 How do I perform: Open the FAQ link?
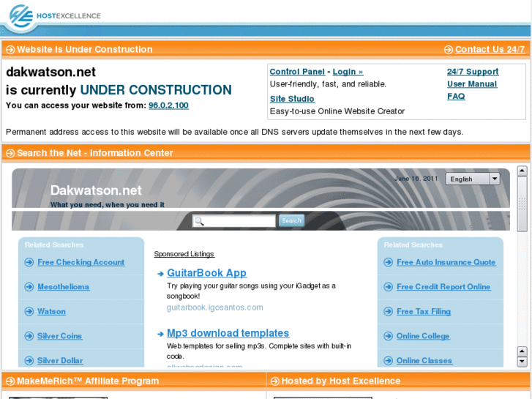[456, 96]
